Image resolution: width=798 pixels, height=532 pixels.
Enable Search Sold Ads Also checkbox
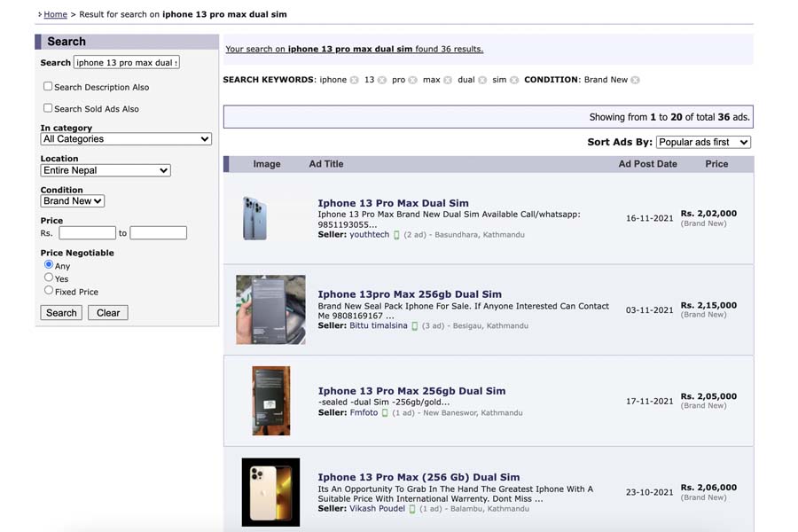pyautogui.click(x=48, y=108)
